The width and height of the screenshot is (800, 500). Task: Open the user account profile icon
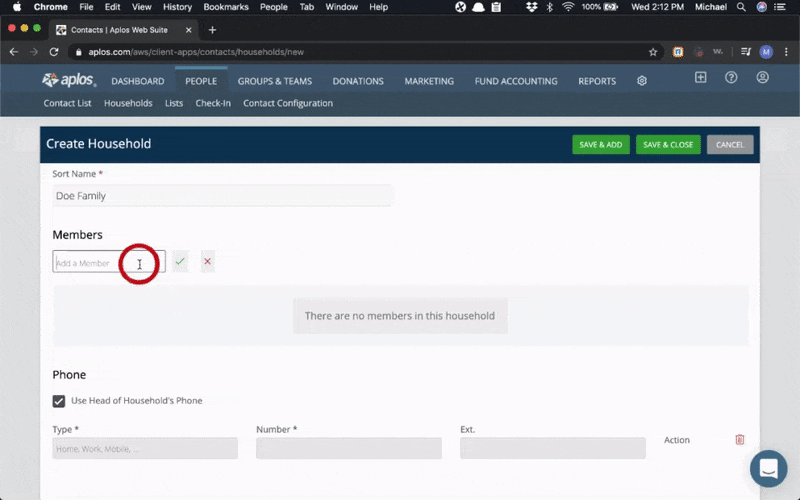pyautogui.click(x=762, y=77)
